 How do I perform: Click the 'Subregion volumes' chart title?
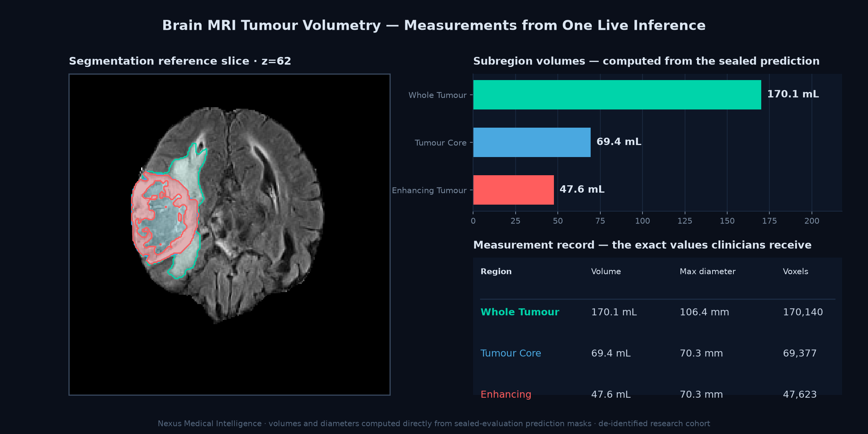point(646,61)
